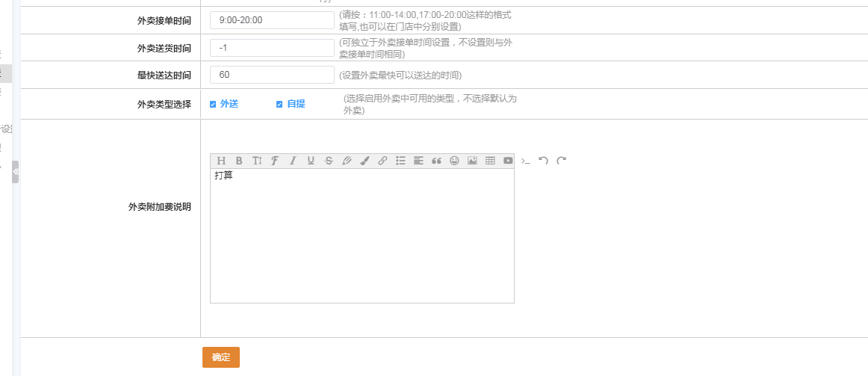The width and height of the screenshot is (868, 376).
Task: Redo the edit in the editor
Action: [x=561, y=161]
